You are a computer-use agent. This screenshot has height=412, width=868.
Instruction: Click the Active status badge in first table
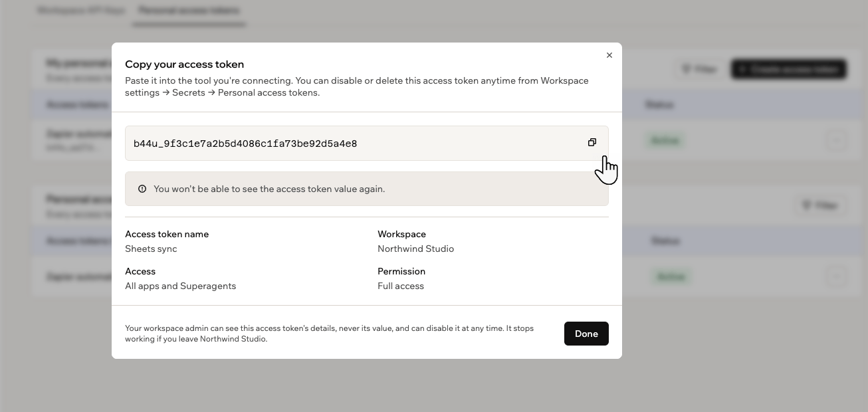click(665, 141)
